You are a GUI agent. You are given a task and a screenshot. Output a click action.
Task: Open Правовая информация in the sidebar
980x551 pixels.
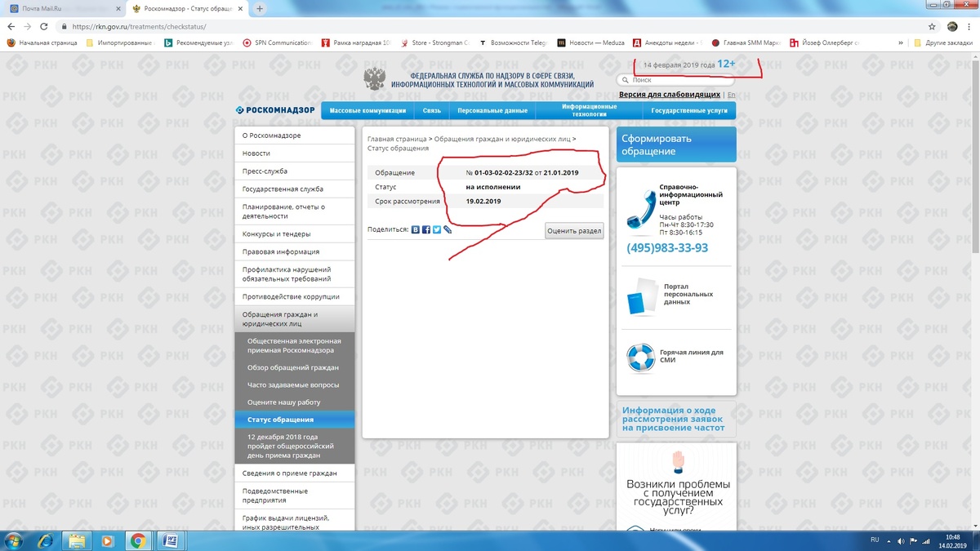point(294,251)
